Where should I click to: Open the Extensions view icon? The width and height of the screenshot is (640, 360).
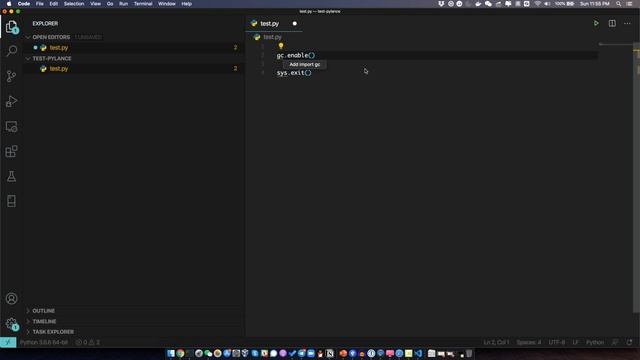pyautogui.click(x=11, y=151)
